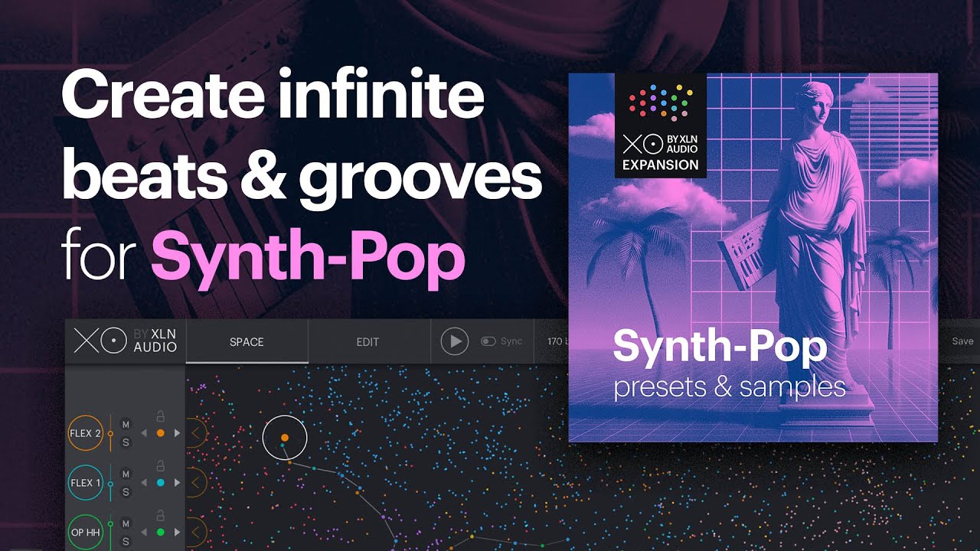Lock the OP HH sample
Viewport: 980px width, 551px height.
(161, 516)
